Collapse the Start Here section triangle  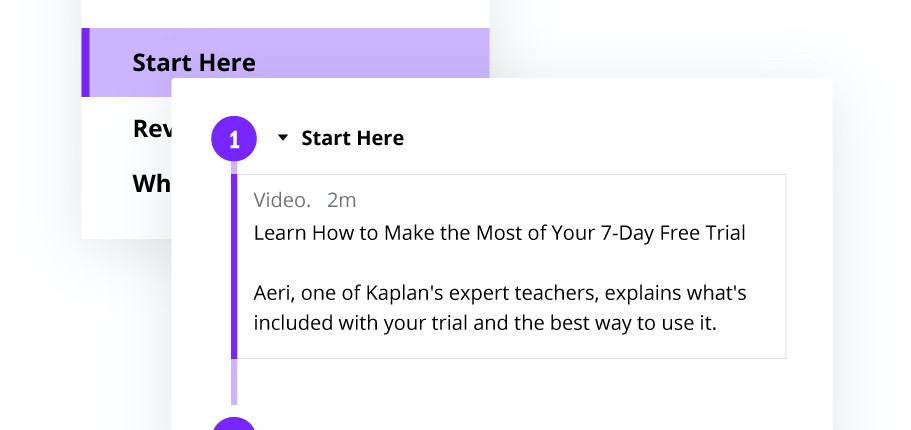(282, 138)
